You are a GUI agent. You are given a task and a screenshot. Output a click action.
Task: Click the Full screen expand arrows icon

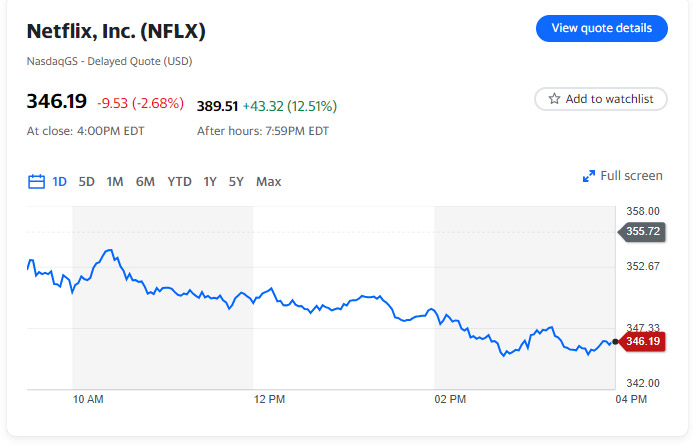tap(589, 176)
